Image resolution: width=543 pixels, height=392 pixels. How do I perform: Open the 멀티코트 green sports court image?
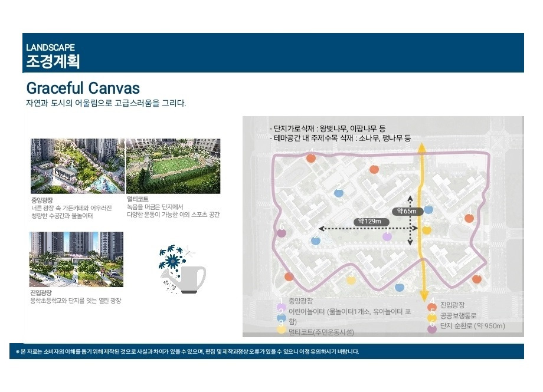[x=173, y=166]
